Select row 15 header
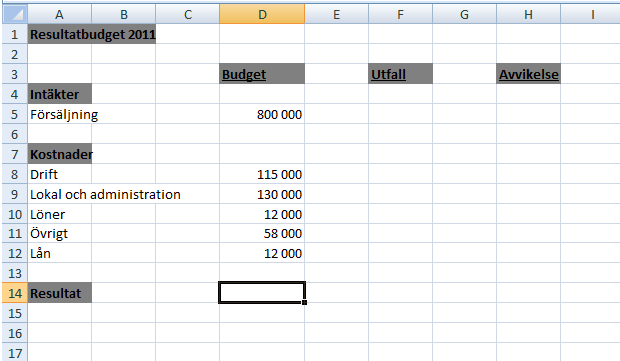This screenshot has width=620, height=361. point(15,313)
